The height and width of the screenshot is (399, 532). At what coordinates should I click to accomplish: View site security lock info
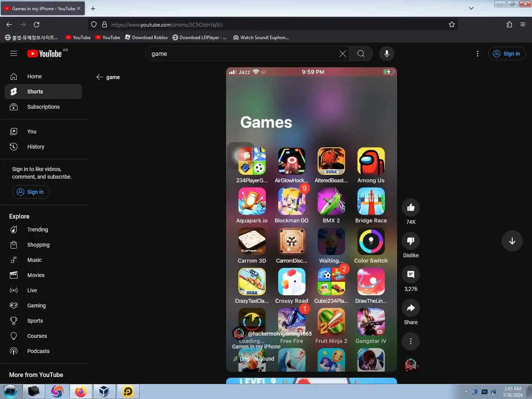(x=104, y=25)
